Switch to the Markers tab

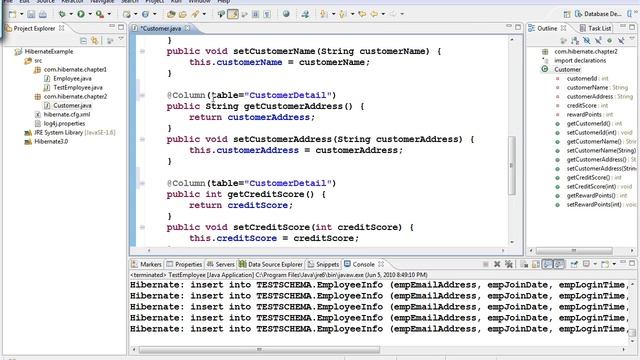[x=147, y=264]
